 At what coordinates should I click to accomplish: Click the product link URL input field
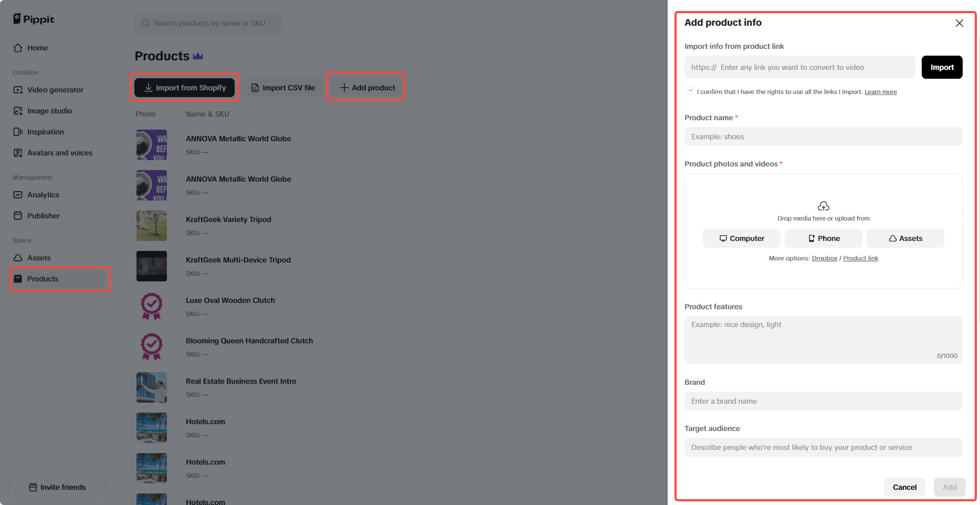799,67
